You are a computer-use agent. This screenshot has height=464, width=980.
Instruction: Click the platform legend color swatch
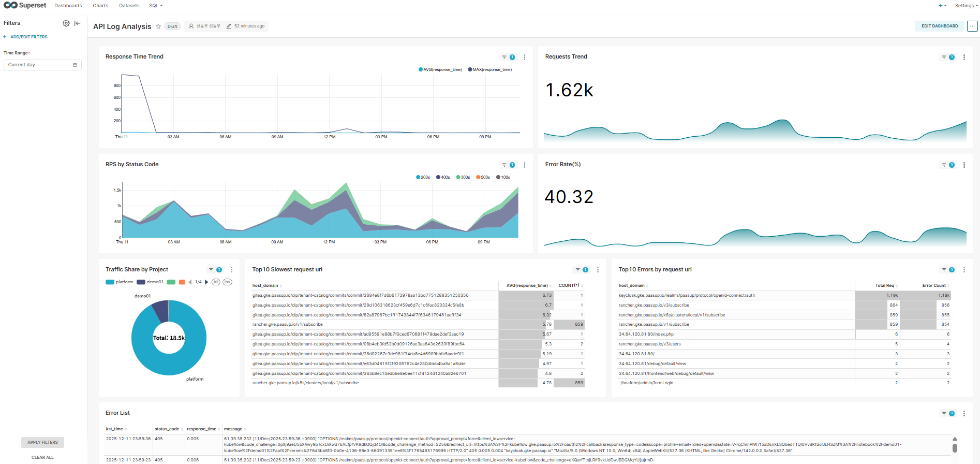[110, 282]
